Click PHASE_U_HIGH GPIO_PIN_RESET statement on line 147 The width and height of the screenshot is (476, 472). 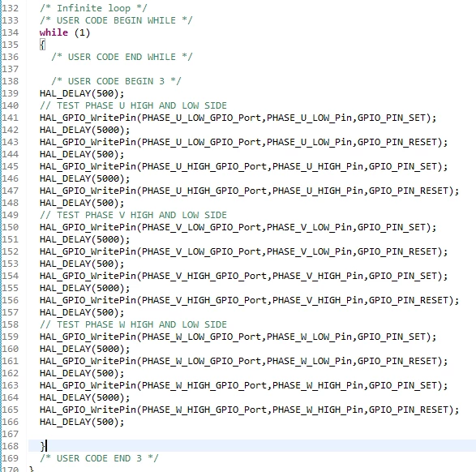[249, 191]
